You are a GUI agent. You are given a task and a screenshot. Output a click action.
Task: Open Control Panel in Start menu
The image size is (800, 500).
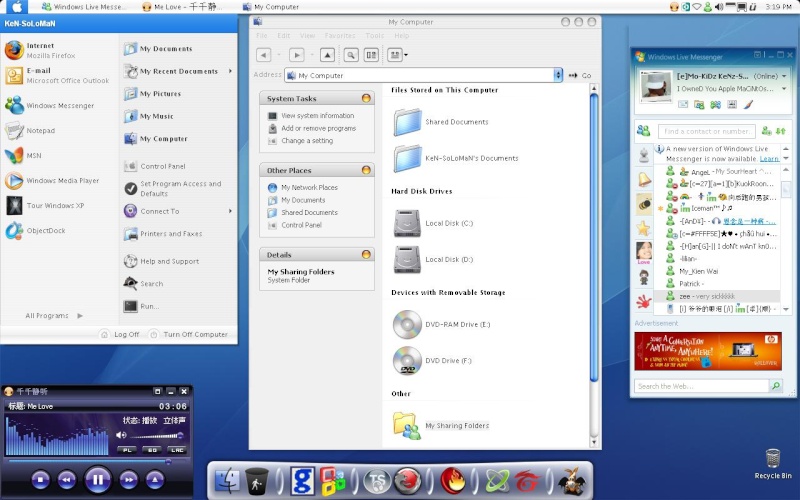point(155,166)
